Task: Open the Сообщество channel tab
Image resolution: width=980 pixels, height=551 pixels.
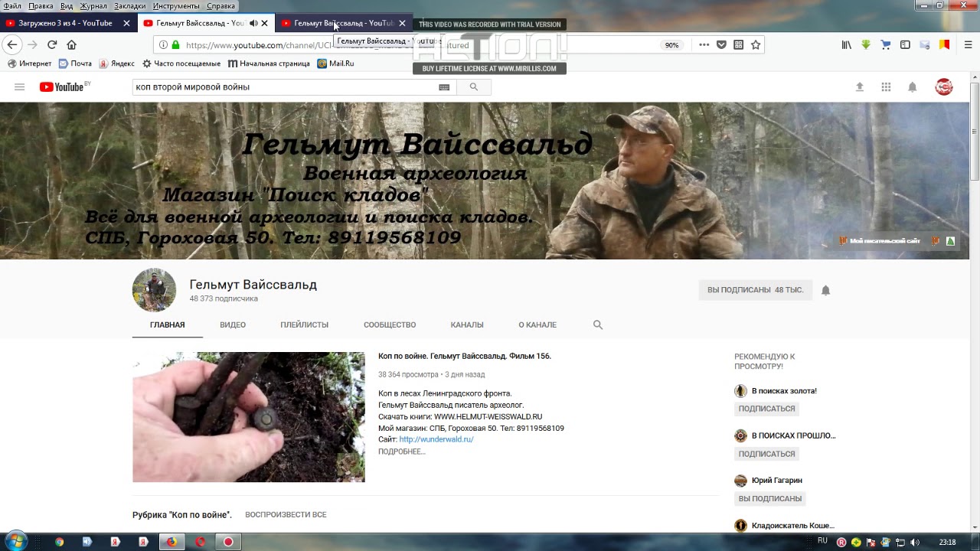Action: (x=390, y=324)
